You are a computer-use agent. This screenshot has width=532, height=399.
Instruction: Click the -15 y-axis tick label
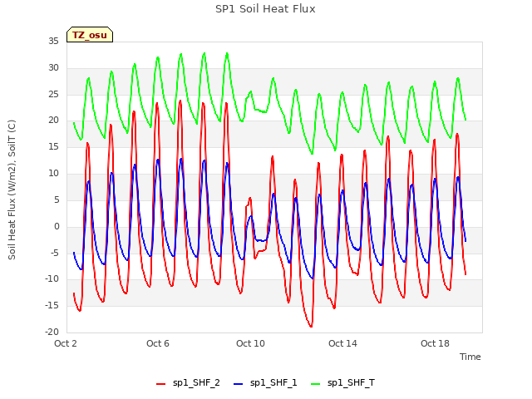click(x=52, y=305)
